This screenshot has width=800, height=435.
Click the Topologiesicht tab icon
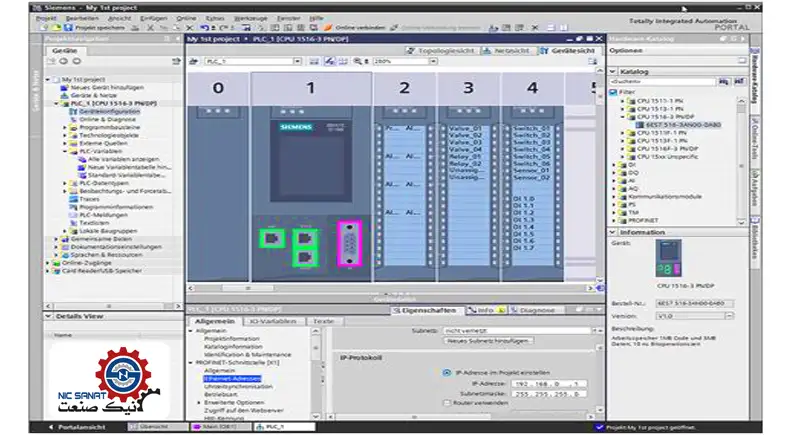[411, 50]
